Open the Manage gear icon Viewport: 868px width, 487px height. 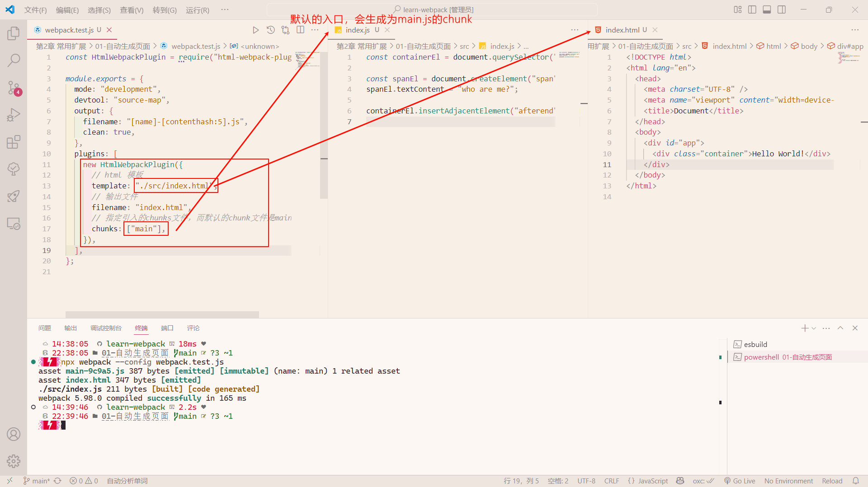pyautogui.click(x=14, y=461)
